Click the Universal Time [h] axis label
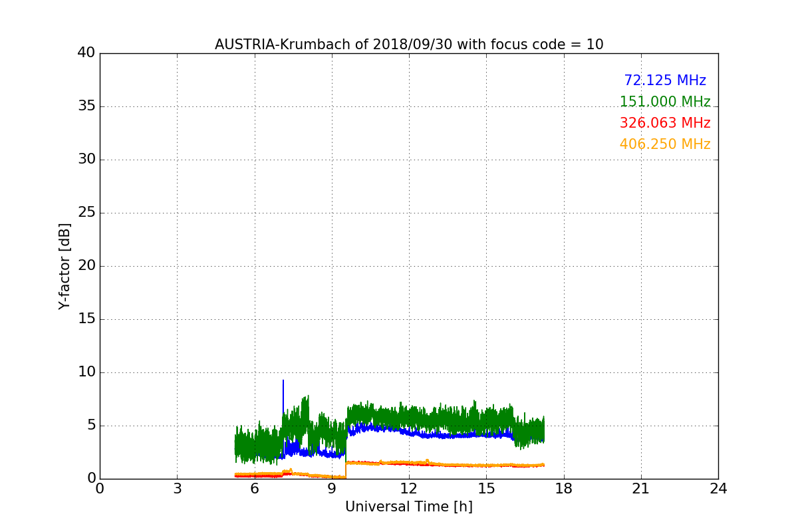The width and height of the screenshot is (798, 532). click(409, 507)
